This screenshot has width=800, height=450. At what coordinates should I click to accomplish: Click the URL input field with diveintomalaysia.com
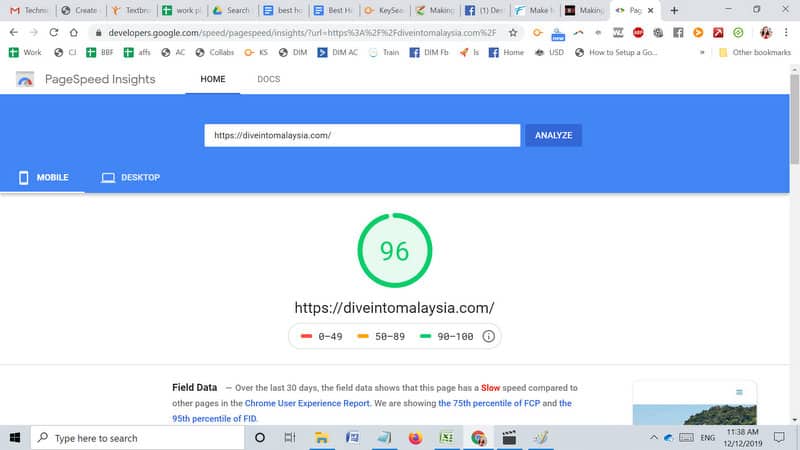362,135
